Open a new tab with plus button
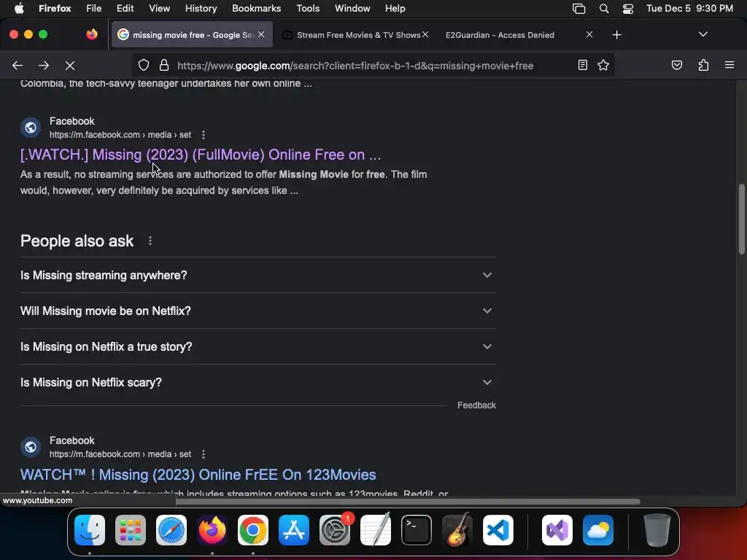Image resolution: width=747 pixels, height=560 pixels. coord(617,35)
